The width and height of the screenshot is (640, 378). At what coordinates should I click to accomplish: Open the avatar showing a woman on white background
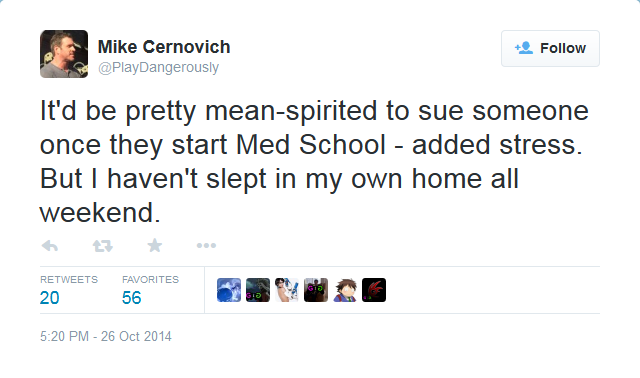click(287, 290)
